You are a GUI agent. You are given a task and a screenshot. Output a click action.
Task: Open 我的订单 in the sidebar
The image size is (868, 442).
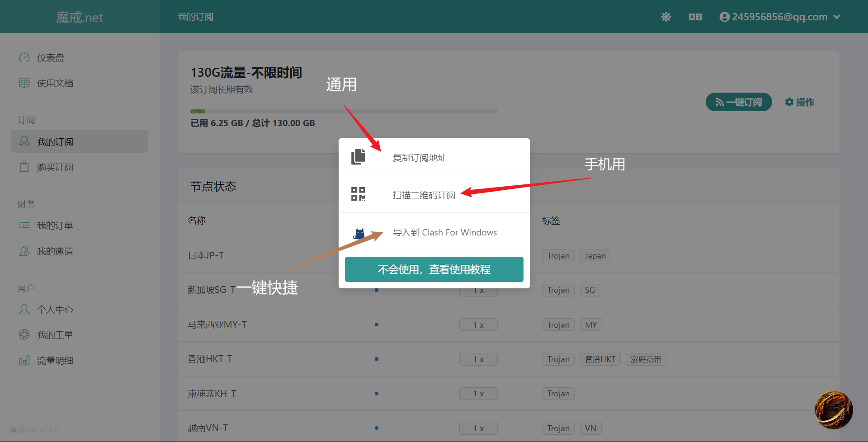point(80,225)
